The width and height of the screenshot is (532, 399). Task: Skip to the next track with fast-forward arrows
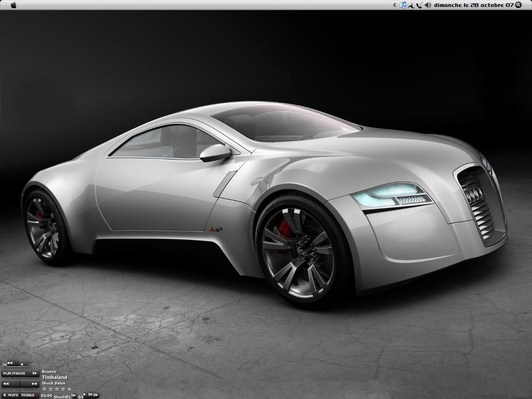(34, 384)
